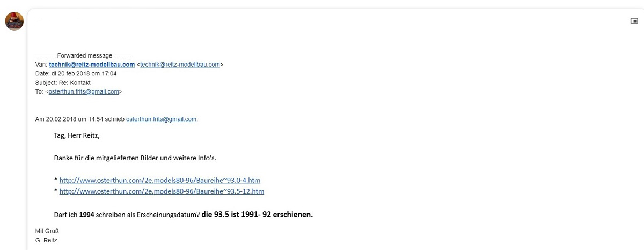
Task: Click Subject: Re: Kontakt line
Action: coord(63,83)
